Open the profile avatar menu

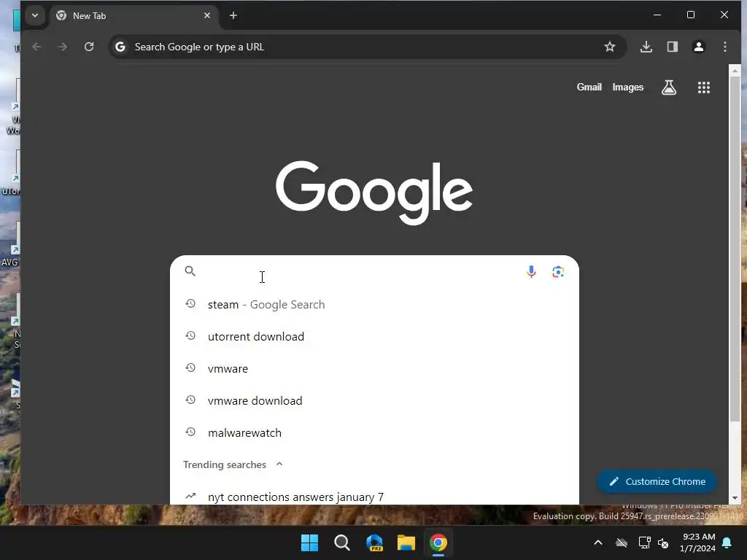click(698, 47)
